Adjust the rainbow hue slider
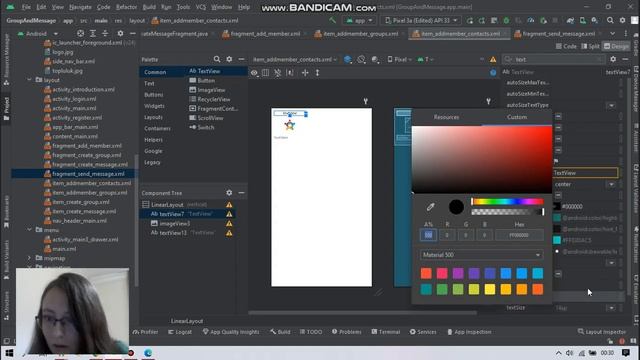 [507, 202]
